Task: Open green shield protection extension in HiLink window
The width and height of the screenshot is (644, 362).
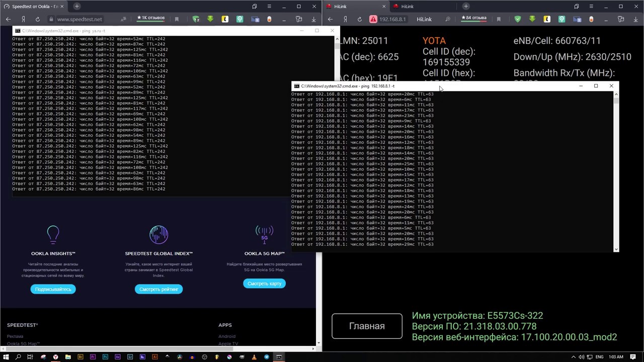Action: (x=518, y=19)
